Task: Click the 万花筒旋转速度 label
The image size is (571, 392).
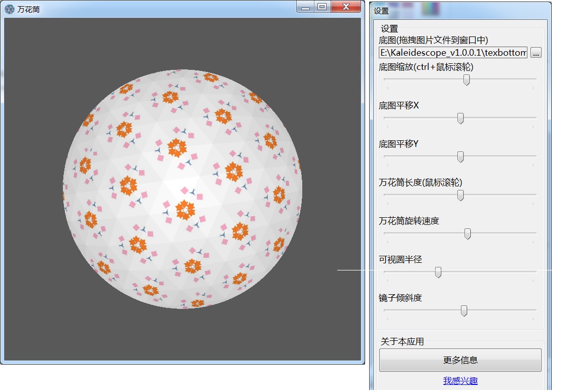Action: pos(409,221)
